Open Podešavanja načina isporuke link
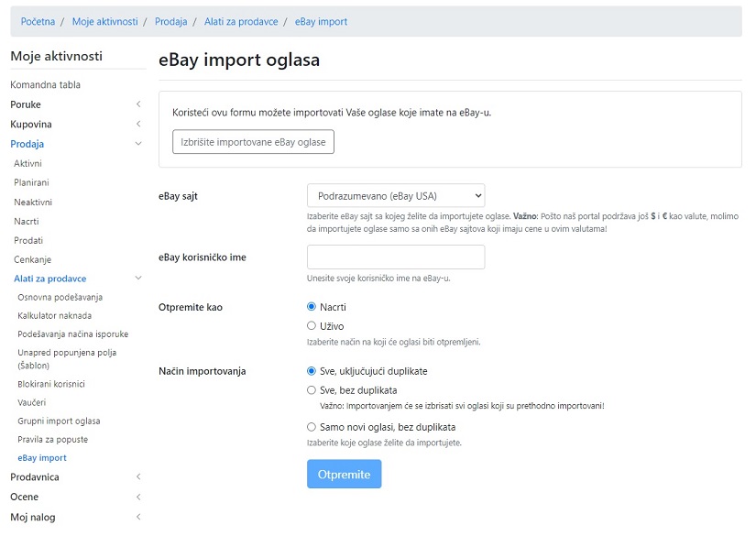The image size is (756, 547). [x=73, y=334]
